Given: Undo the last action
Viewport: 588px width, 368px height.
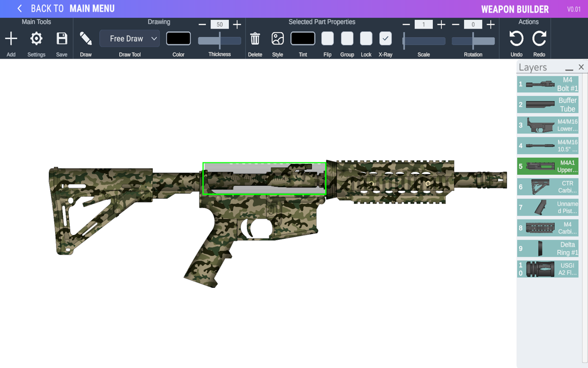Looking at the screenshot, I should (x=515, y=39).
